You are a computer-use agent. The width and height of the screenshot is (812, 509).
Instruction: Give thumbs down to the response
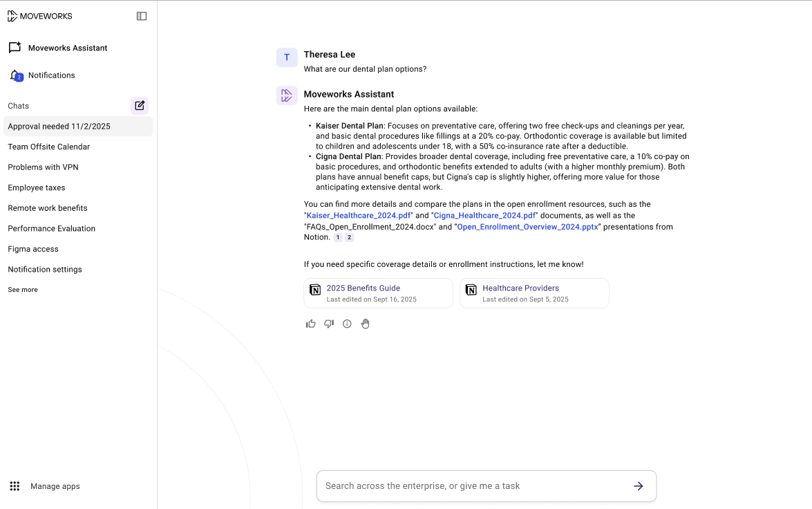329,324
